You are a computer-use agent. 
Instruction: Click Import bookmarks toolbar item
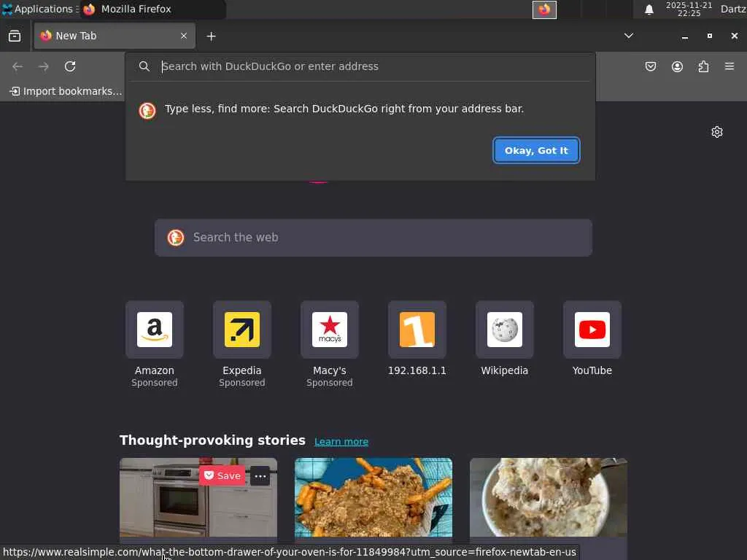[x=66, y=91]
